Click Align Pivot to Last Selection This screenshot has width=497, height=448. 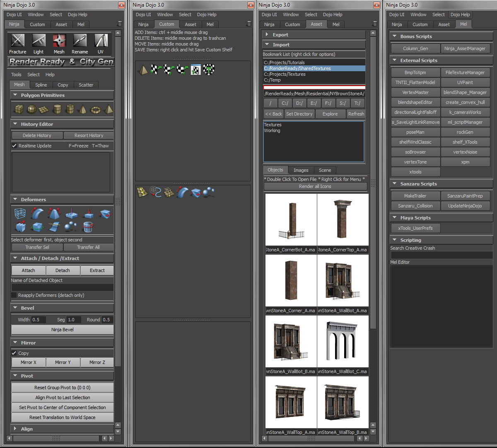63,397
